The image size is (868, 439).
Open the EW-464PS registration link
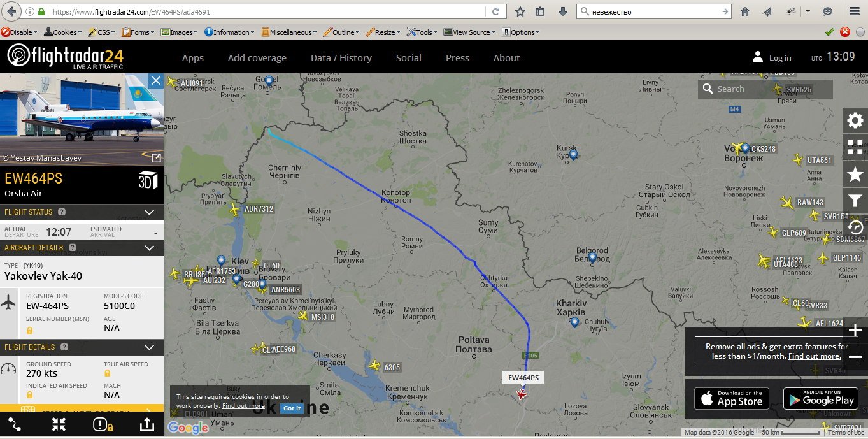[x=48, y=306]
